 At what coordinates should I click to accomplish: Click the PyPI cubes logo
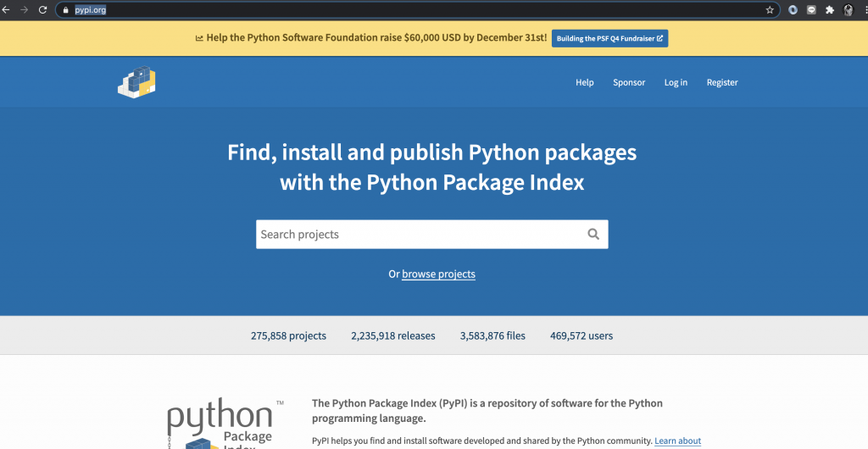pyautogui.click(x=136, y=82)
